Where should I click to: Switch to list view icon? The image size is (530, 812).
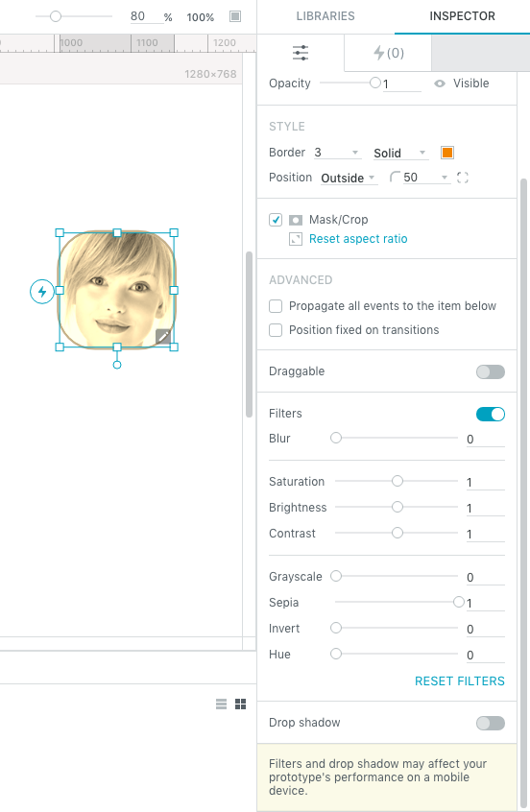(x=221, y=704)
